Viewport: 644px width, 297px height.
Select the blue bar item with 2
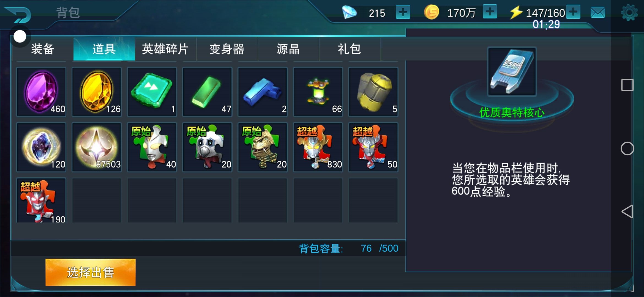263,92
